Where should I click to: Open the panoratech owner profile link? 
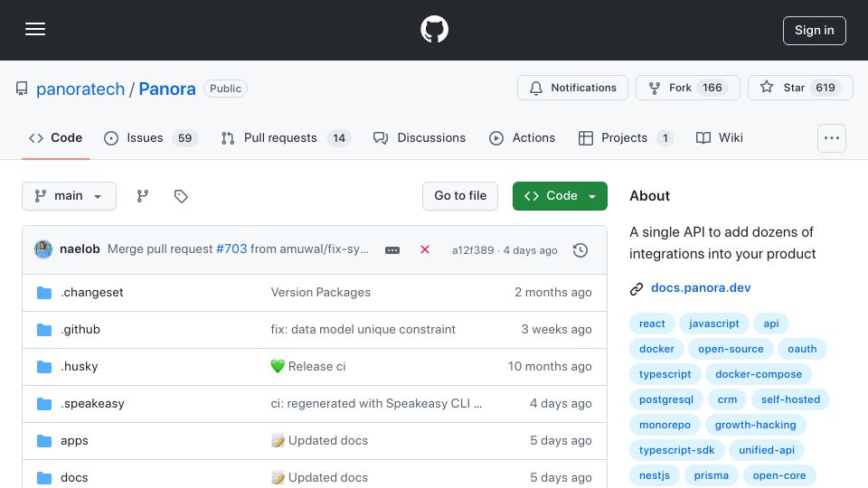pyautogui.click(x=80, y=89)
